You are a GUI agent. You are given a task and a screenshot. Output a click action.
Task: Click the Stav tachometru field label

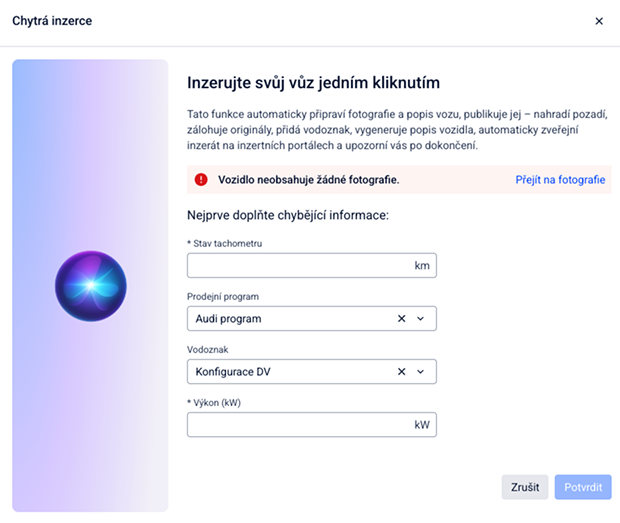click(x=225, y=243)
